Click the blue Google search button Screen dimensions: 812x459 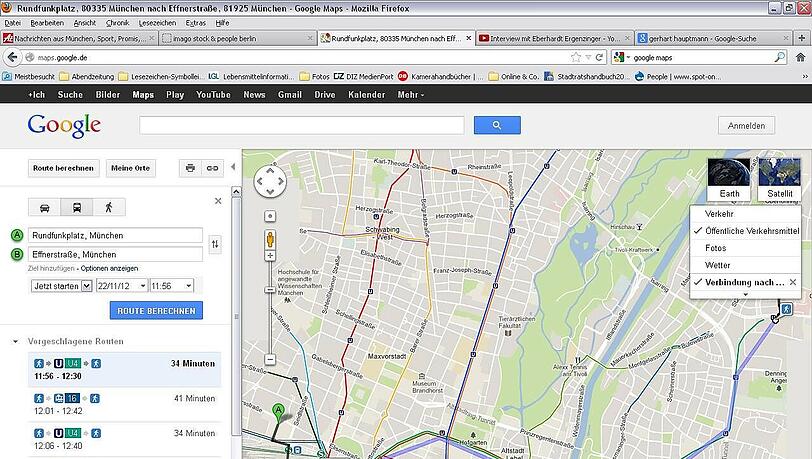click(x=497, y=125)
